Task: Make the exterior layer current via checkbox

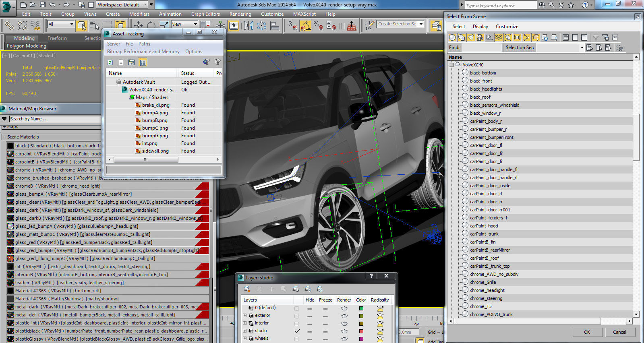Action: pyautogui.click(x=297, y=316)
